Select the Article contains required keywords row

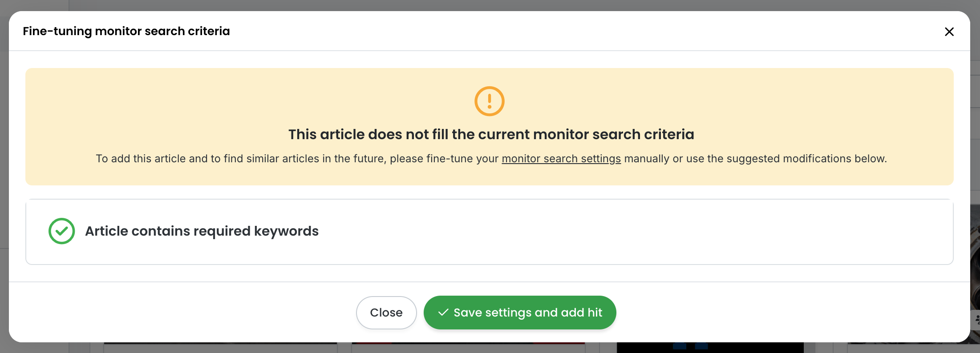[x=489, y=232]
